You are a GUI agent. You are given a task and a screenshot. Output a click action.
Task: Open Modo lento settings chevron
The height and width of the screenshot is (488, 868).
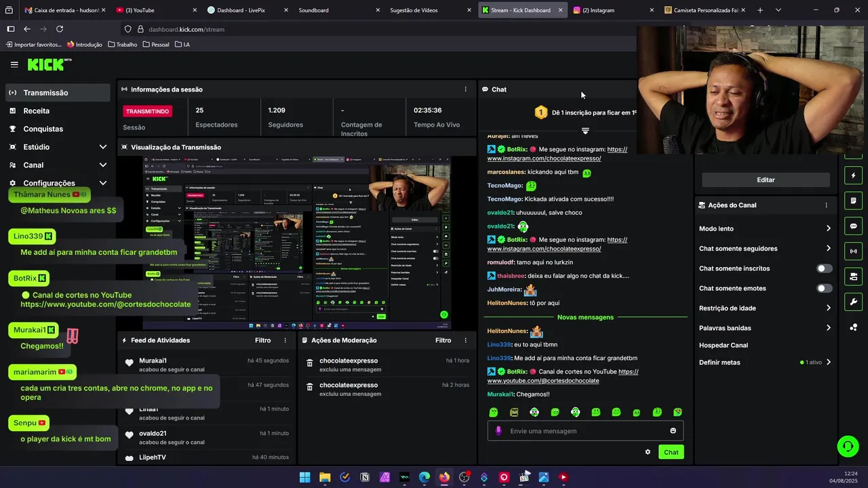pos(828,228)
